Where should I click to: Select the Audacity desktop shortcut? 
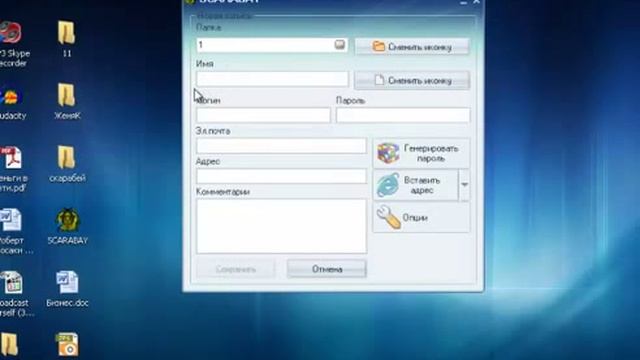(12, 105)
